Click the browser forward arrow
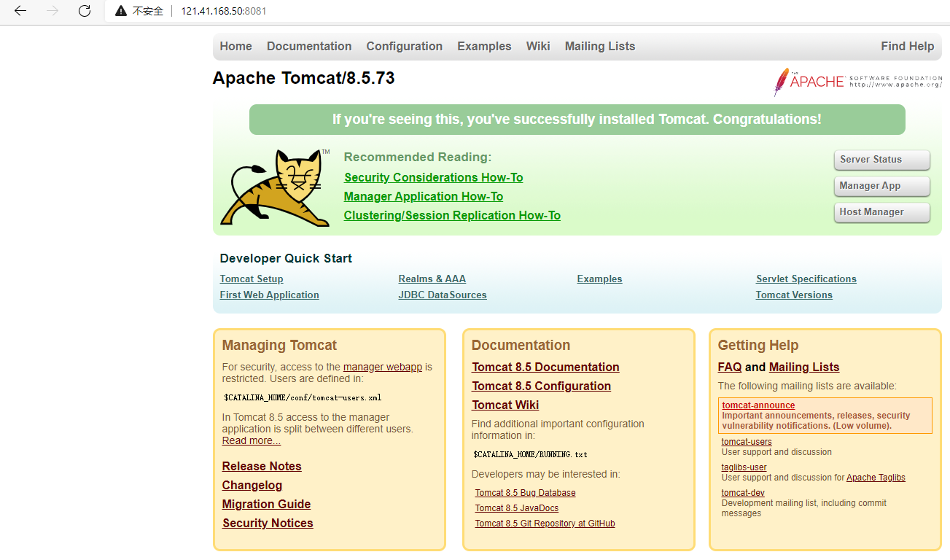950x560 pixels. click(52, 11)
